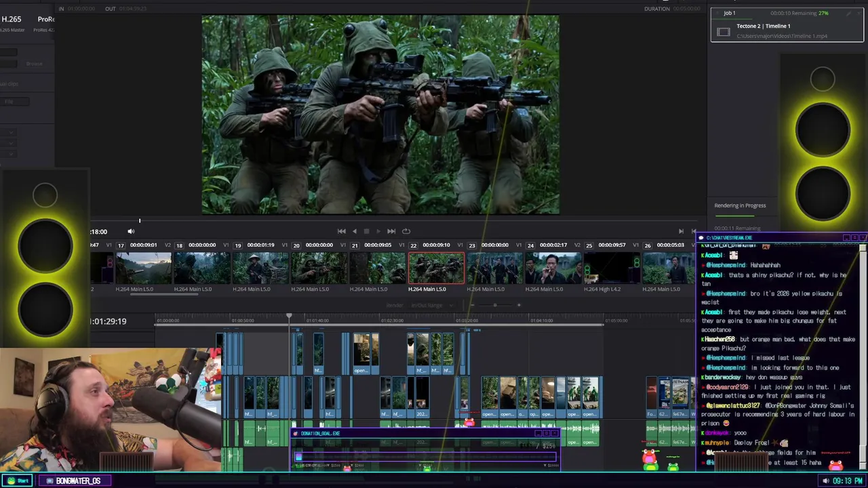The width and height of the screenshot is (868, 488).
Task: Select Job 1 in the render queue
Action: (x=787, y=24)
